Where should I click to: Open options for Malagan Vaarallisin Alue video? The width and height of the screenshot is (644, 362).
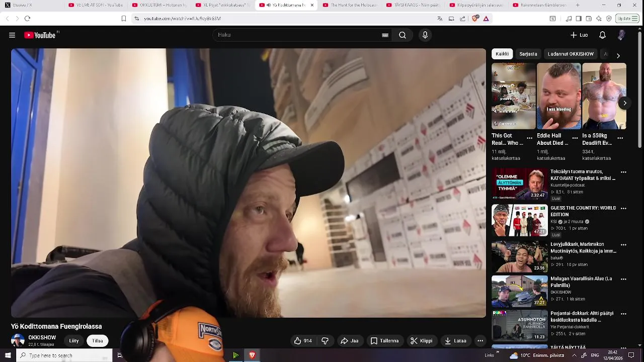point(623,279)
